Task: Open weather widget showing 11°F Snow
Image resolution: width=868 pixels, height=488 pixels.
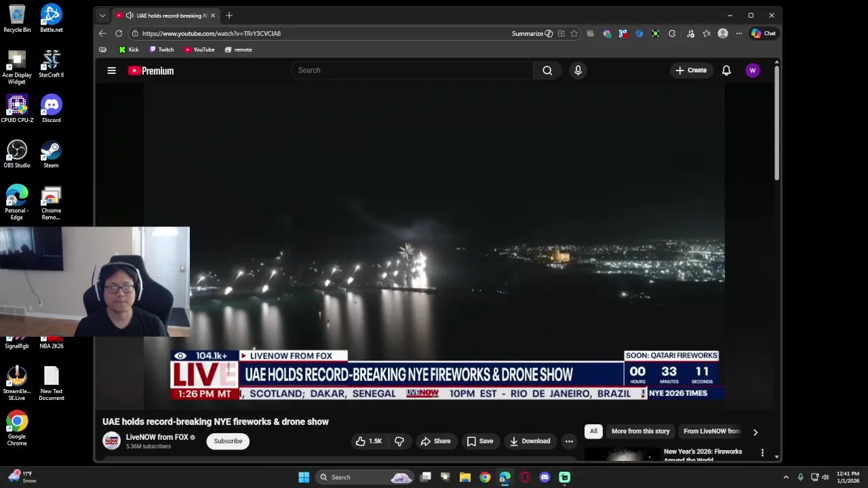Action: (x=22, y=477)
